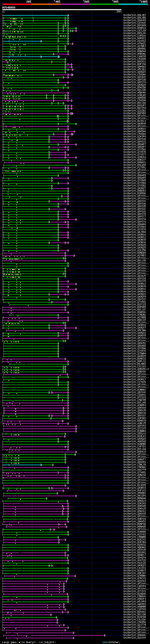Select the UniRef100_Q98480 label
150x644 pixels.
(135, 635)
